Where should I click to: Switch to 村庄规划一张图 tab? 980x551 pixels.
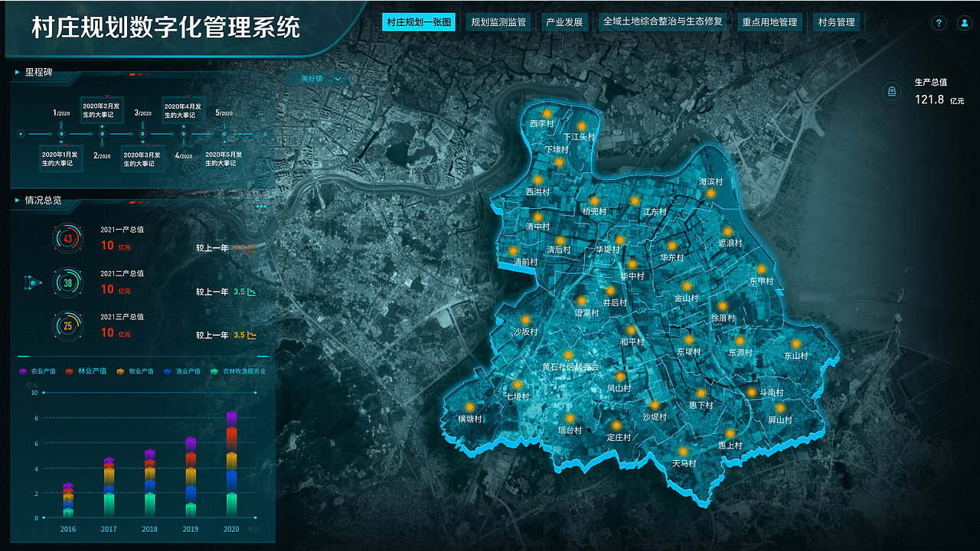[419, 22]
